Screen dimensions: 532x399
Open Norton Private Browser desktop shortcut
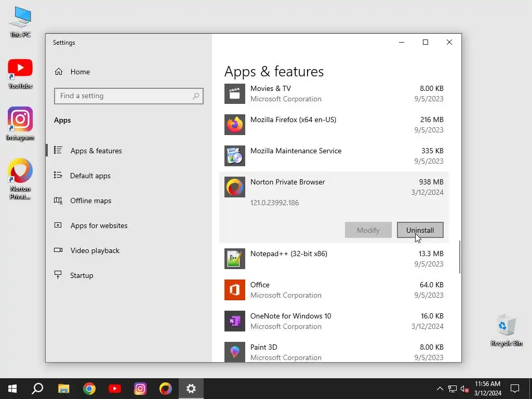point(20,179)
